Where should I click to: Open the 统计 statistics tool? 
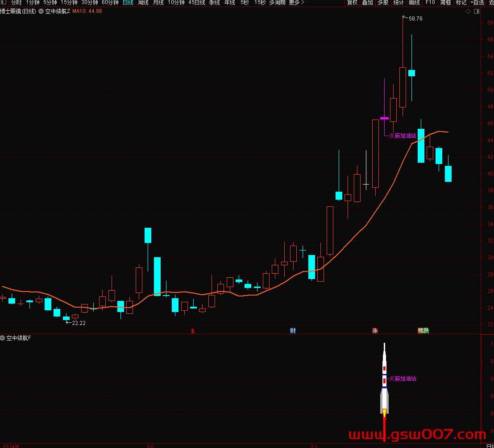click(399, 3)
